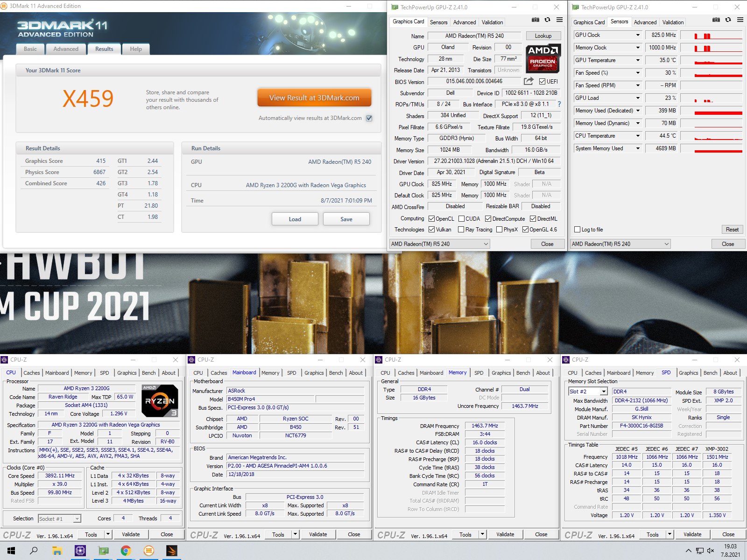Switch to 3DMark Basic tab
This screenshot has width=747, height=560.
pyautogui.click(x=30, y=49)
